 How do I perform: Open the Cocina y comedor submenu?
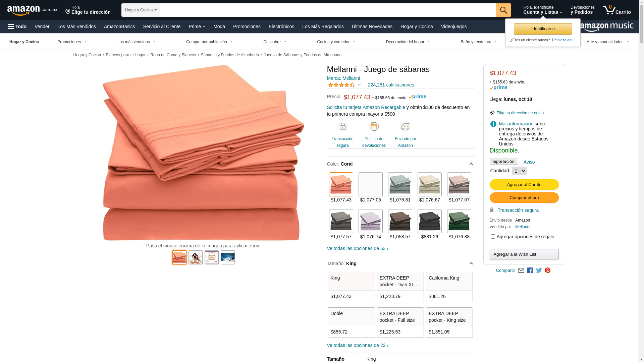click(336, 42)
